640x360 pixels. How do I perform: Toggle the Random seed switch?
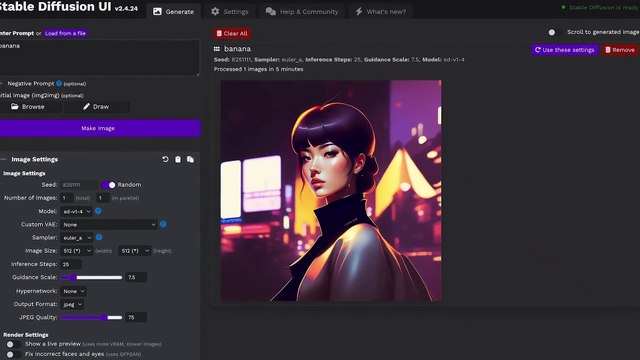[x=109, y=185]
